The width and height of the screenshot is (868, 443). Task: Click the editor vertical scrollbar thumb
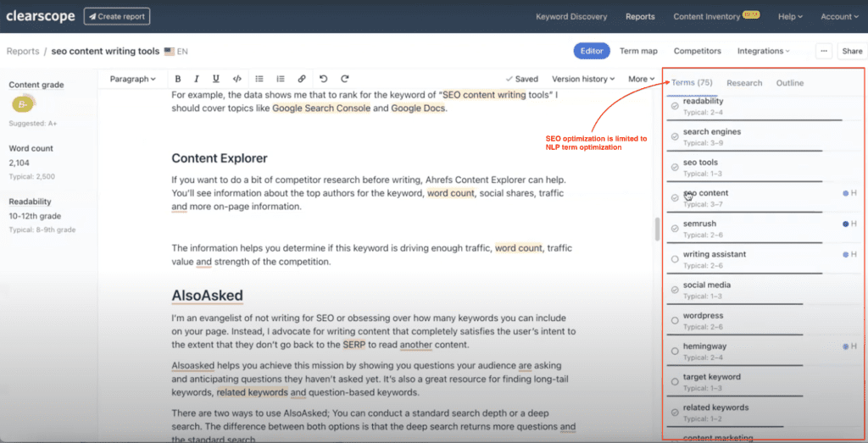point(657,229)
